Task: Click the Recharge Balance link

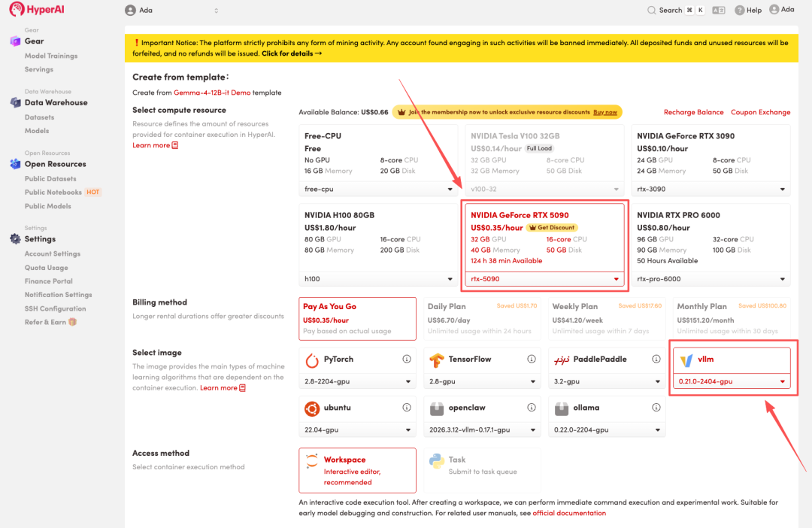Action: tap(693, 112)
